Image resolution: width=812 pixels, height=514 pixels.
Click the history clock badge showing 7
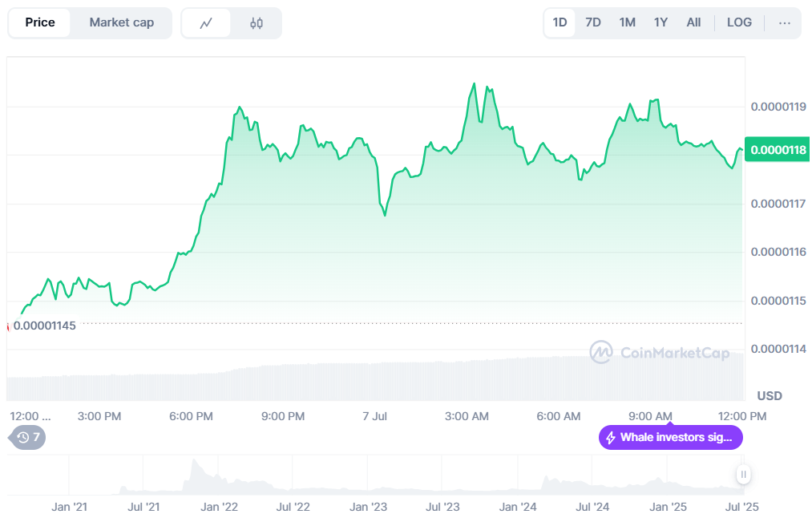tap(28, 437)
